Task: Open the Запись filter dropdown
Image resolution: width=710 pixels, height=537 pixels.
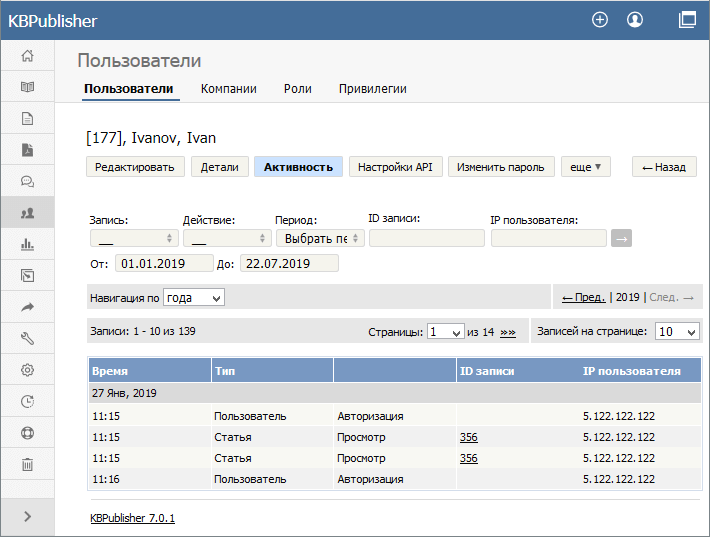Action: (x=134, y=238)
